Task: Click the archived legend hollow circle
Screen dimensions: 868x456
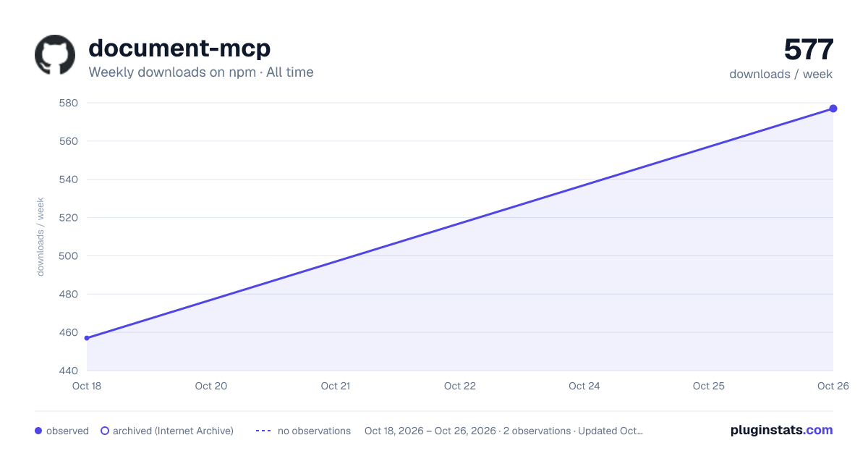Action: (105, 431)
